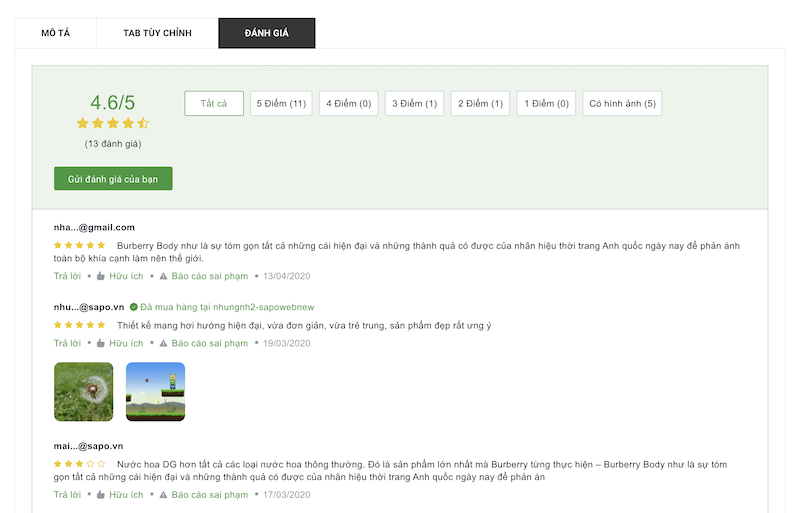
Task: Filter reviews by 'Có hình ảnh (5)'
Action: (622, 103)
